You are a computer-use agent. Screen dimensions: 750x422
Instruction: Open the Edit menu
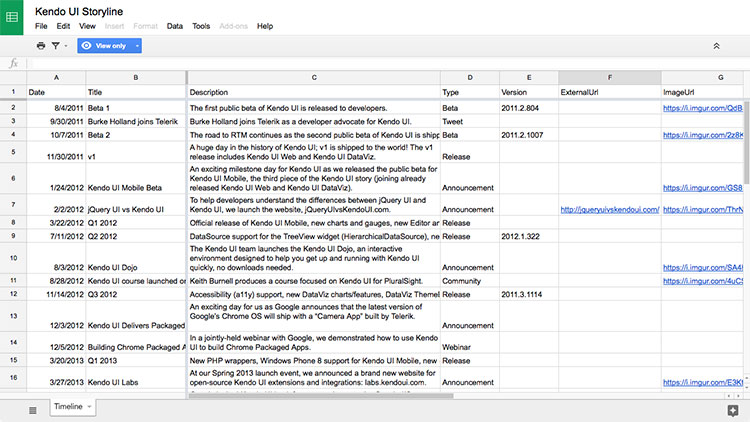point(63,26)
